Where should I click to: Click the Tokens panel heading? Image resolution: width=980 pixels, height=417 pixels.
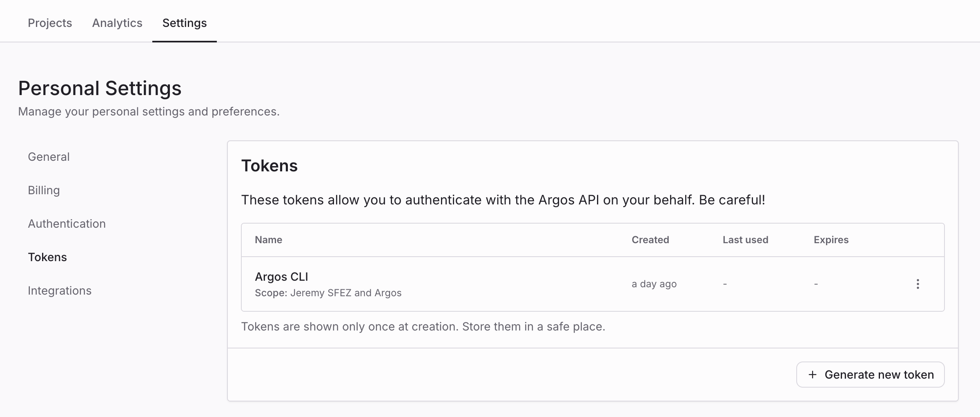tap(269, 166)
